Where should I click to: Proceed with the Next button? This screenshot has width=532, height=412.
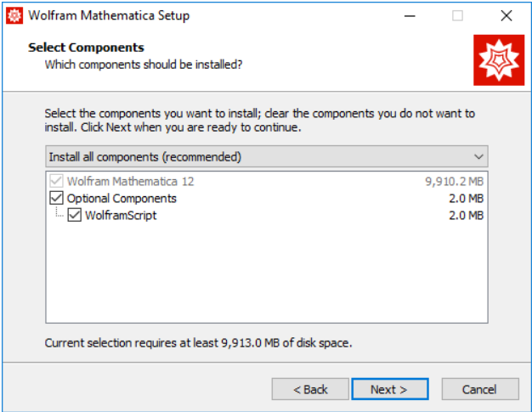[388, 389]
